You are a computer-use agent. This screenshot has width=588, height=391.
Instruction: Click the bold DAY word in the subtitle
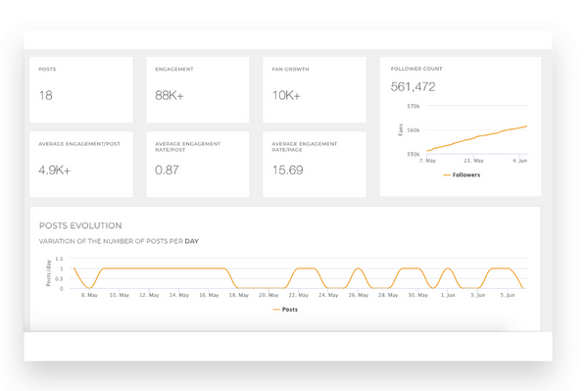coord(192,241)
